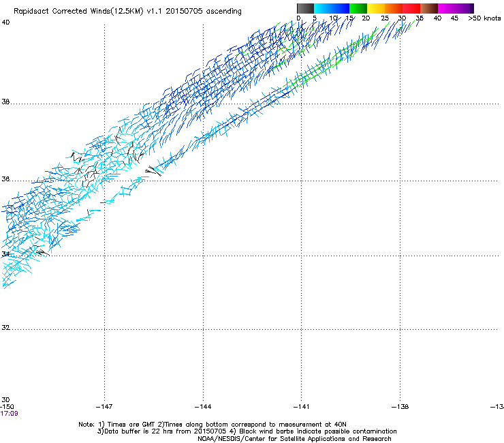Click the latitude label 36
Viewport: 504px width, 443px height.
point(5,179)
